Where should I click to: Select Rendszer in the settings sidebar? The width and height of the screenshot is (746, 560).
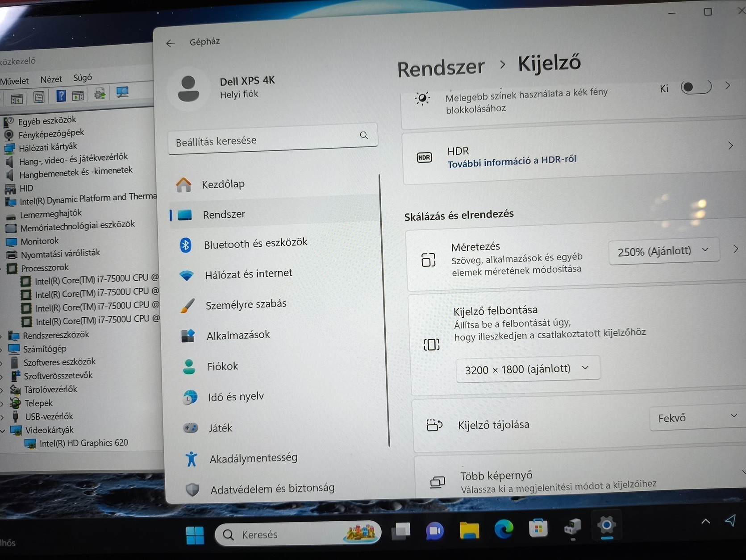coord(275,214)
